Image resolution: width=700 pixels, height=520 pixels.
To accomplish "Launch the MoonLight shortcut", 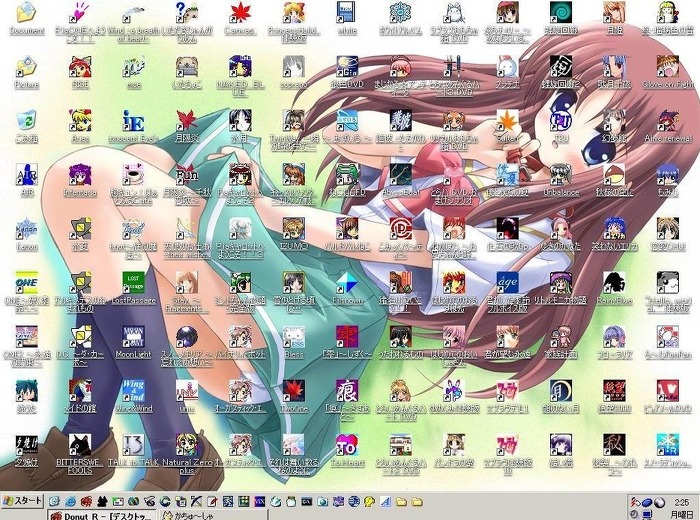I will click(x=133, y=337).
